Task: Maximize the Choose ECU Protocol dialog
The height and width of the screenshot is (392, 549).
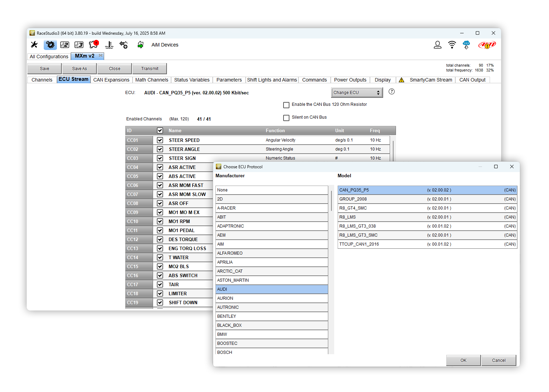Action: point(496,167)
